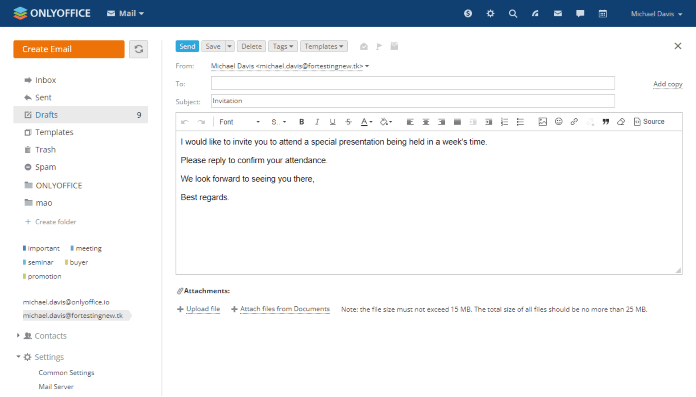This screenshot has height=397, width=696.
Task: Click Upload file link
Action: 203,309
